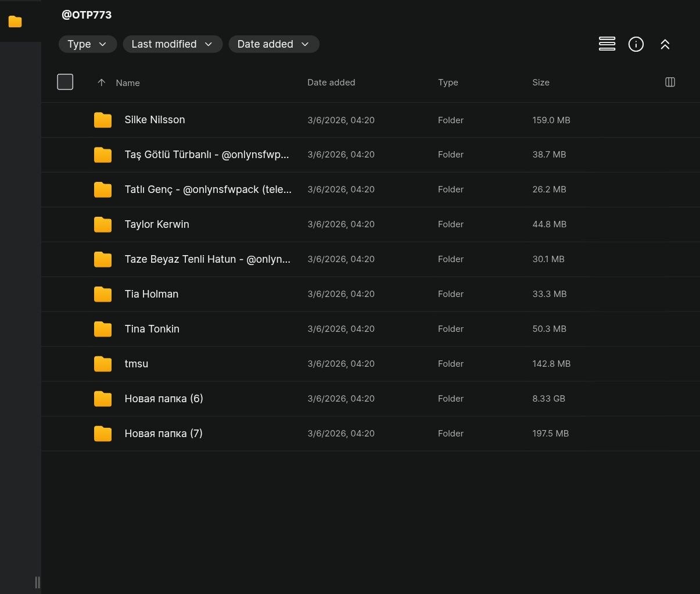
Task: Expand the Type filter dropdown
Action: click(x=87, y=44)
